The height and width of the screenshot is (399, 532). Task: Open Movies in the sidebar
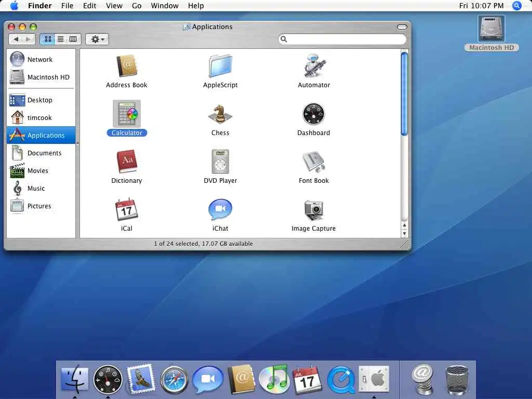(41, 170)
